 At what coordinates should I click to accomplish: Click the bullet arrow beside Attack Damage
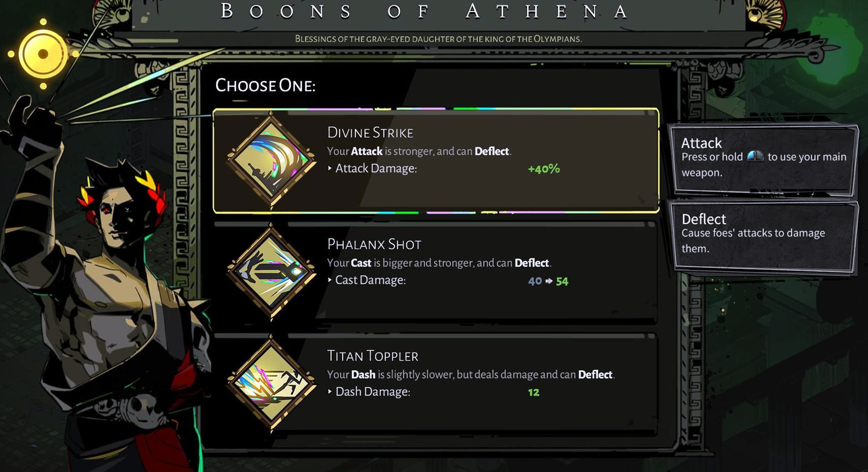[330, 168]
